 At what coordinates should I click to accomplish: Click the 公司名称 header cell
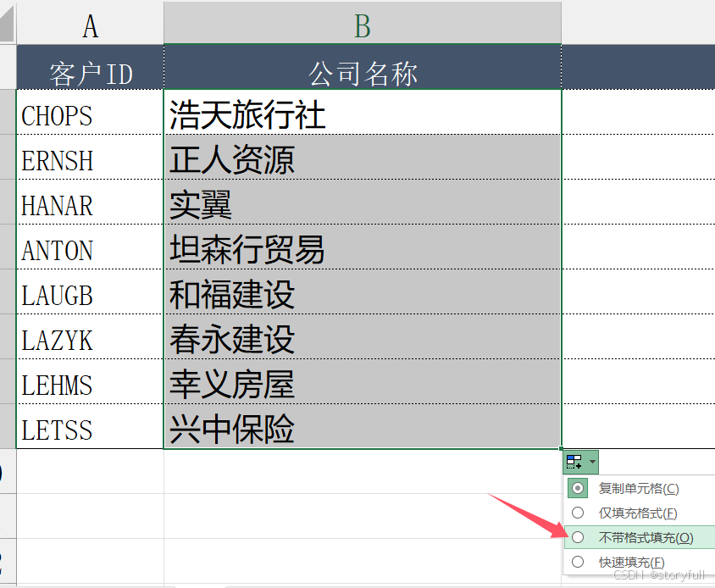(363, 67)
